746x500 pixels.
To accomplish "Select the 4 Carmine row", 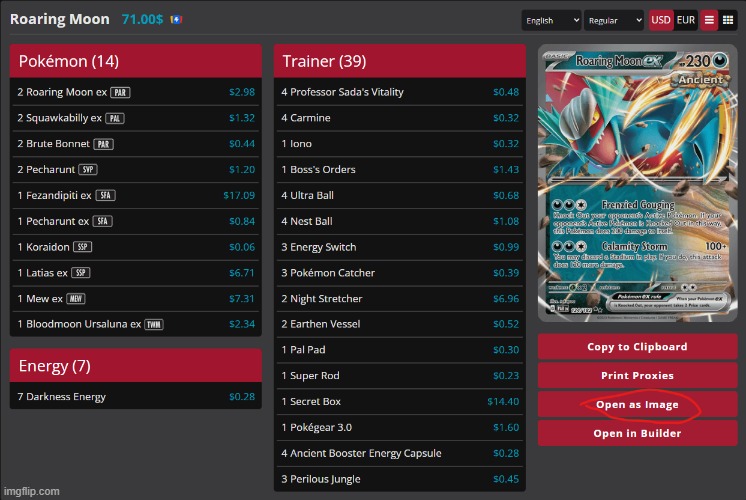I will click(x=400, y=118).
